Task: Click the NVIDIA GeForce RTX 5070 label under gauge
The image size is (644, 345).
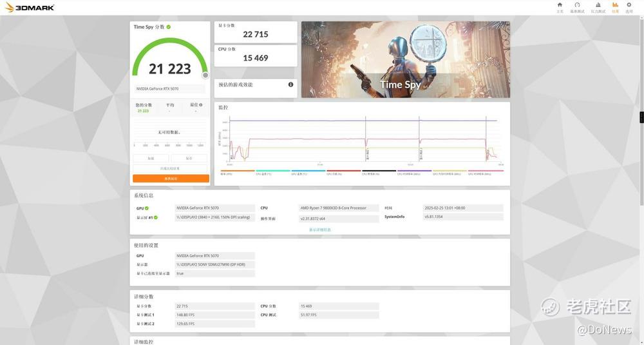Action: coord(169,89)
